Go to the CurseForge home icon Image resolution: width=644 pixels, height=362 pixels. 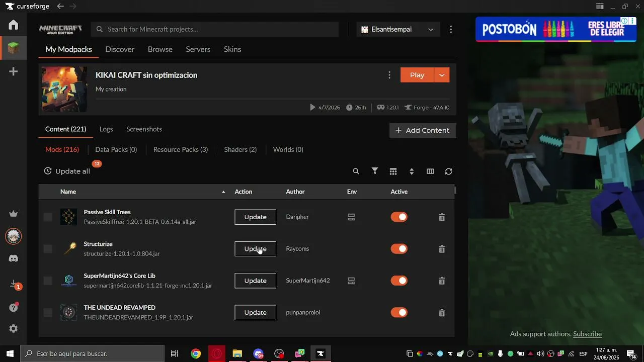pyautogui.click(x=14, y=25)
